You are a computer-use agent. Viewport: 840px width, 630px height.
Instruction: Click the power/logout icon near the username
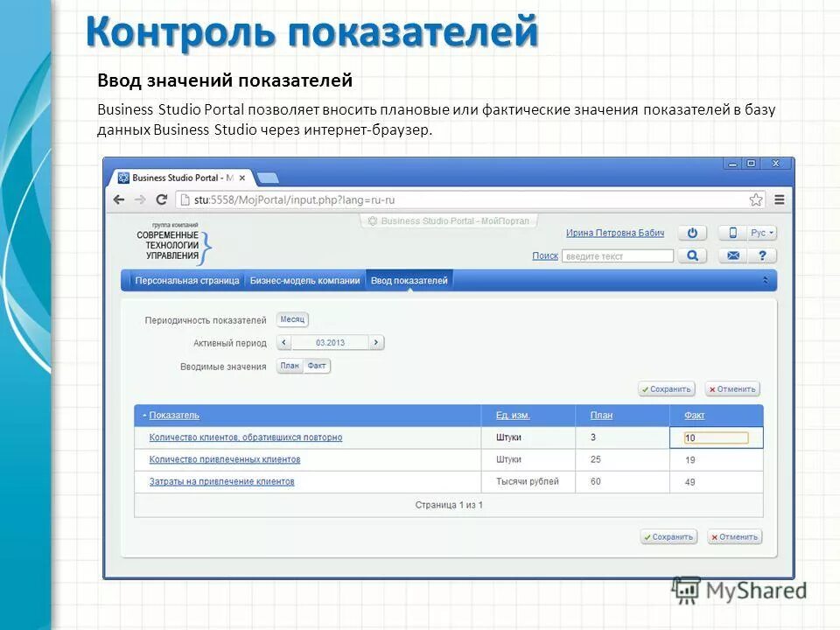tap(691, 233)
